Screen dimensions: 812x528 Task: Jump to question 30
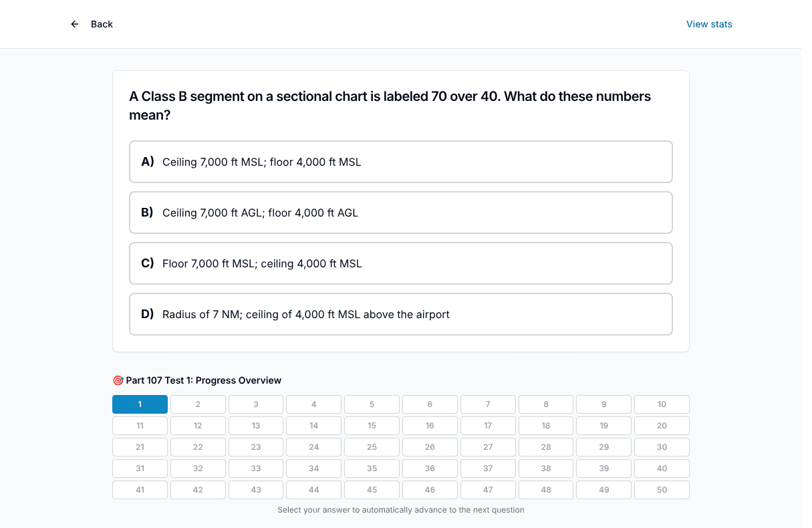click(662, 447)
